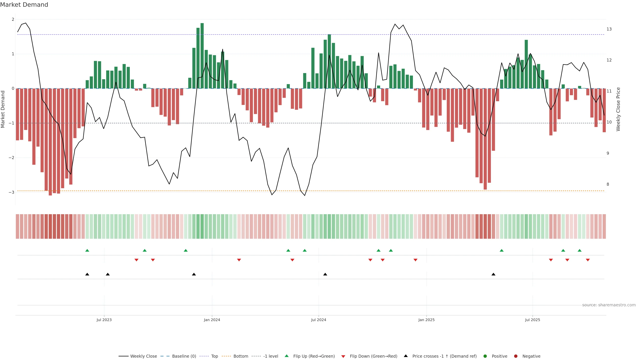
Task: Click Flip Down red triangle legend icon
Action: point(343,356)
